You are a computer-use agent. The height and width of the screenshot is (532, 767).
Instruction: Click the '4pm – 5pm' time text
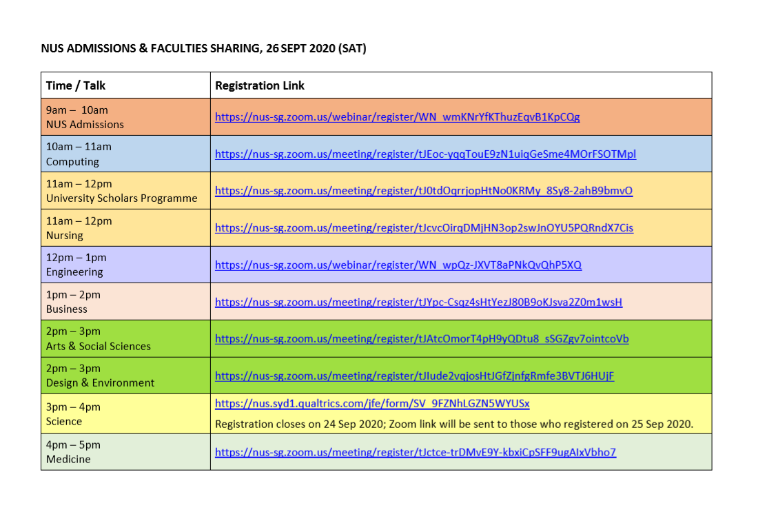[73, 445]
